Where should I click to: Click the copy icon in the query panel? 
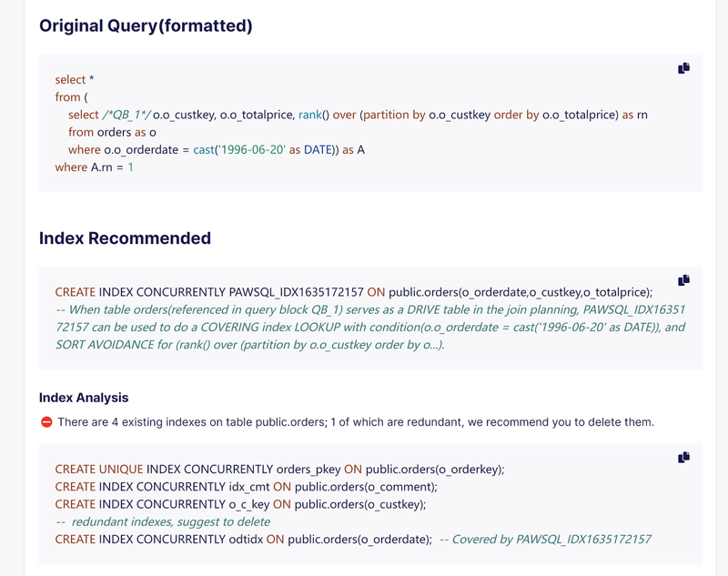[683, 67]
